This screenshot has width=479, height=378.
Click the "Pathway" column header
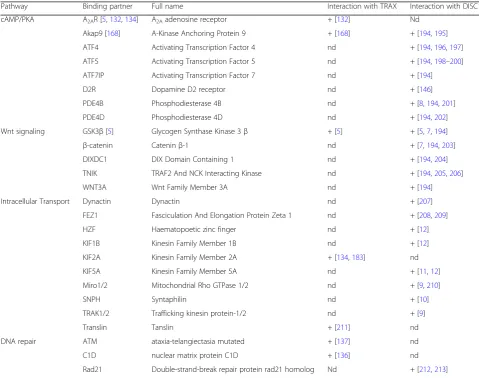pyautogui.click(x=14, y=6)
